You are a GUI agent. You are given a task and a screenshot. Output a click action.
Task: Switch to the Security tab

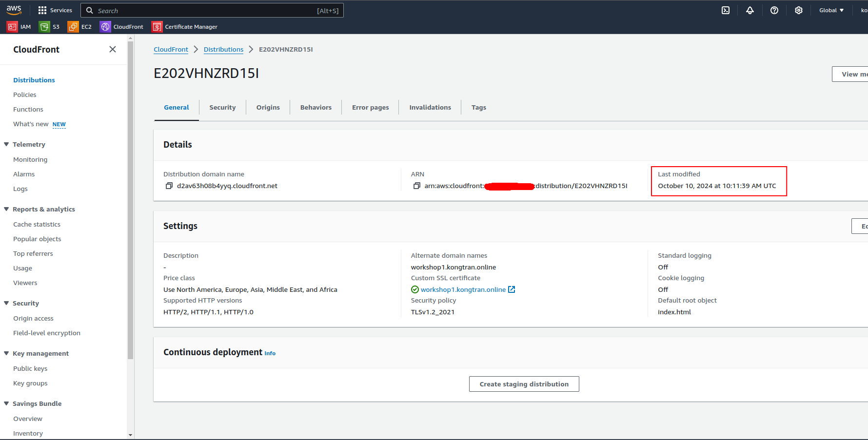[222, 107]
